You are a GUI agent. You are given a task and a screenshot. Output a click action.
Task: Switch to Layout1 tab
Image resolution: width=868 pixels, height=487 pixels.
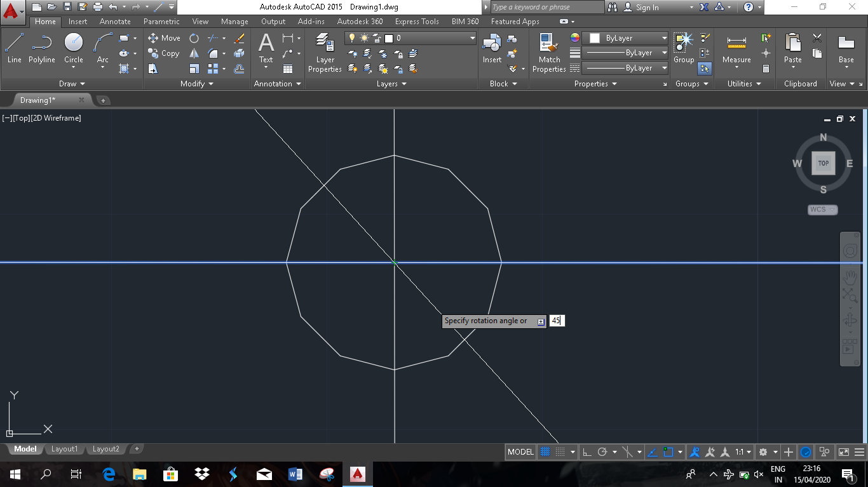[x=64, y=449]
